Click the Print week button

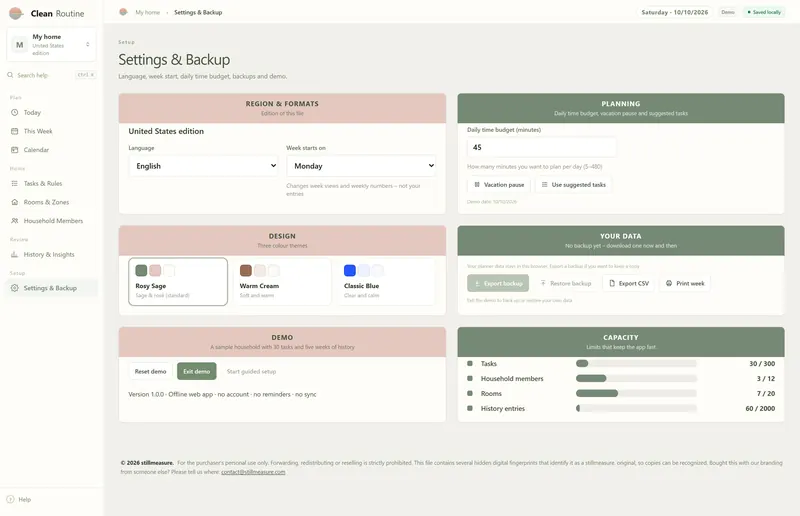coord(685,283)
